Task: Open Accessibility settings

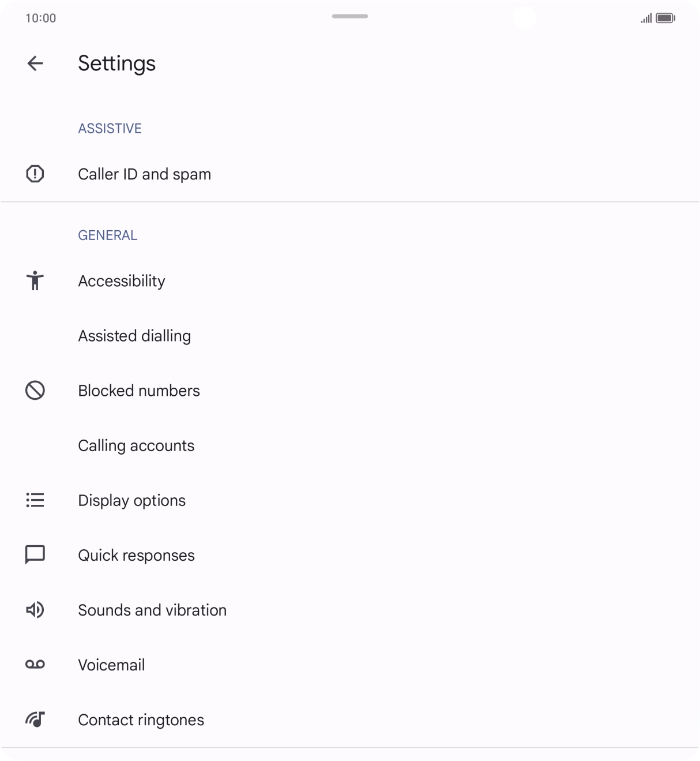Action: [122, 281]
